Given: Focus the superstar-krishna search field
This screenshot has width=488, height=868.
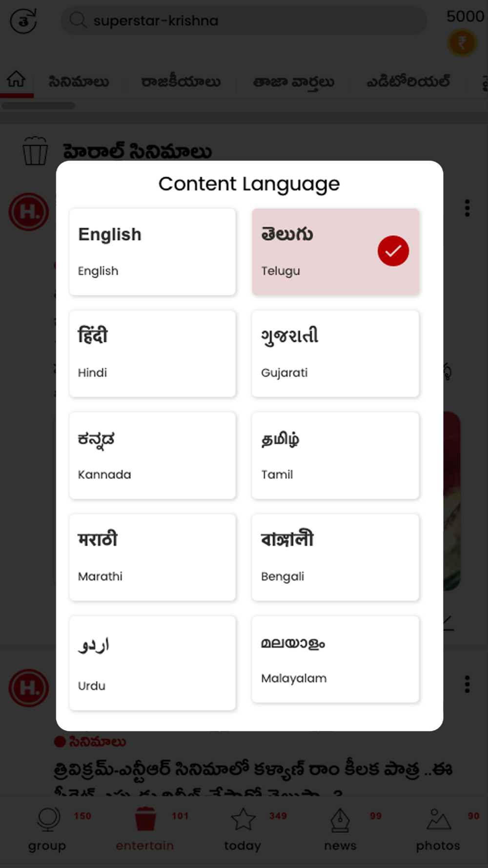Looking at the screenshot, I should (x=244, y=21).
